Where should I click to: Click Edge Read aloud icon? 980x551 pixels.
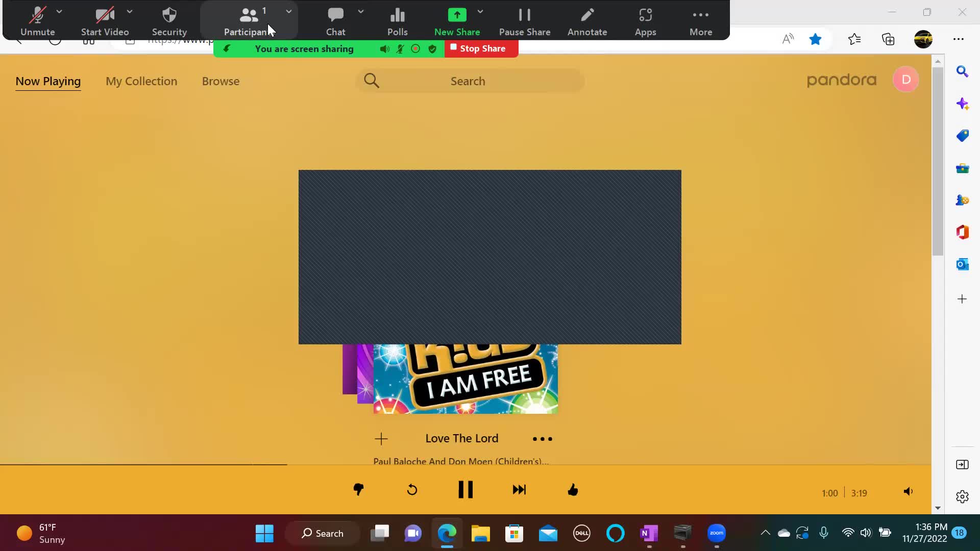click(788, 39)
